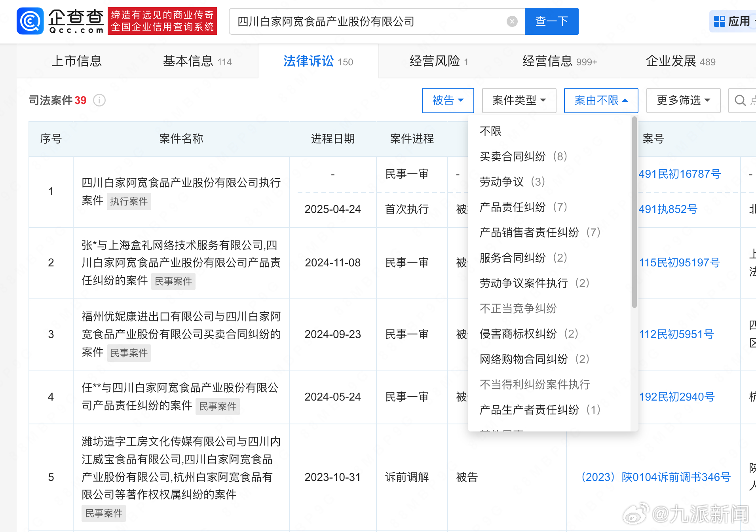The image size is (756, 532).
Task: Select 不当得利纠纷案件执行 option
Action: click(535, 384)
